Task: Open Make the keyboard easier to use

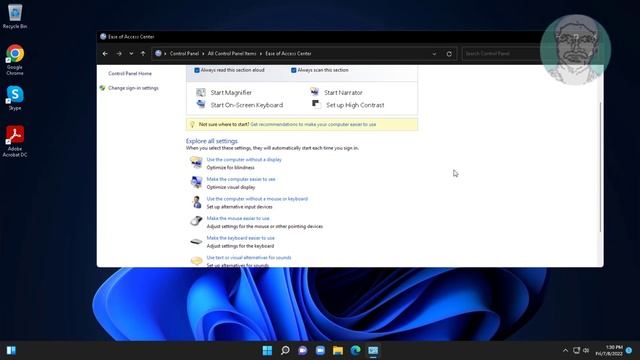Action: point(240,238)
